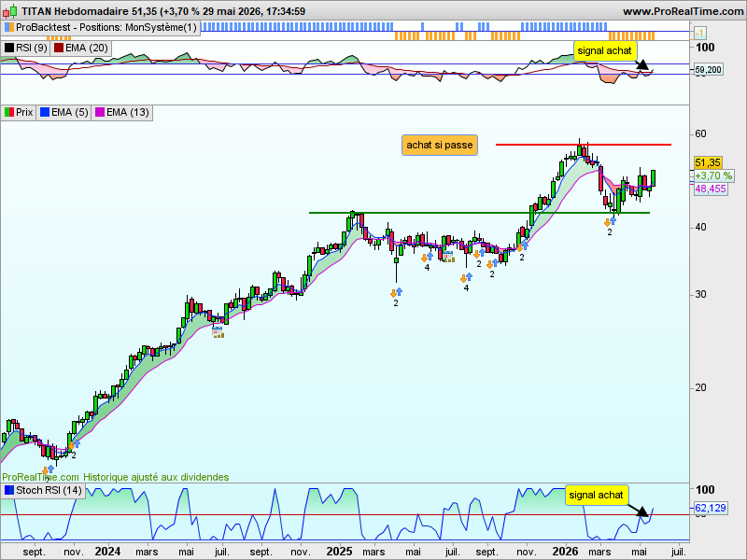Viewport: 747px width, 560px height.
Task: Click the orange 'achat si passe' annotation
Action: point(439,146)
